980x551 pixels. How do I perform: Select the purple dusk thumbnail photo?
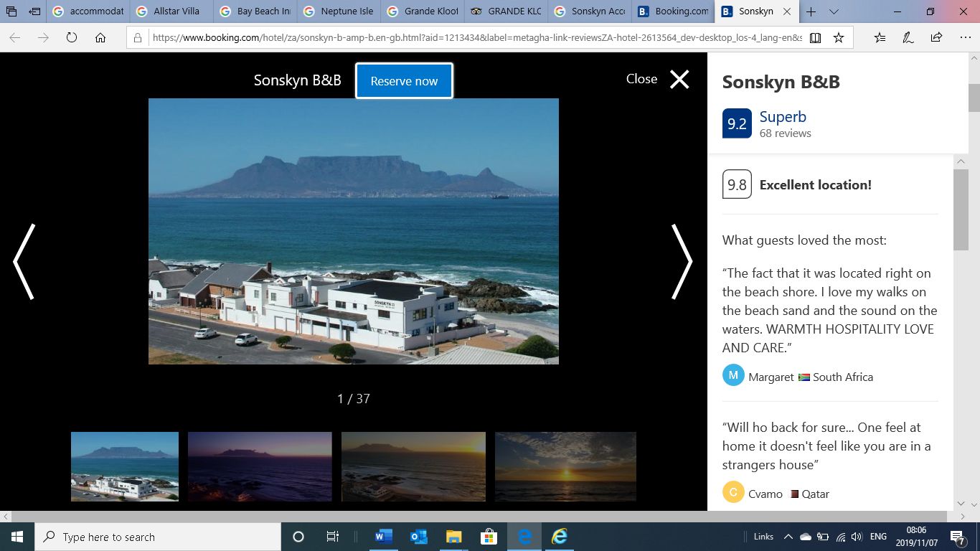(260, 466)
